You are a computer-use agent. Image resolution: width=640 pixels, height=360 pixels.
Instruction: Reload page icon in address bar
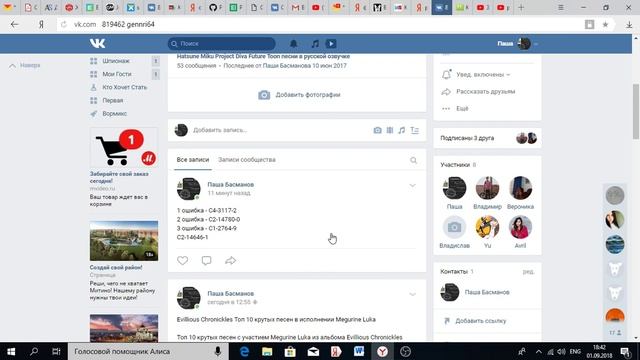64,24
